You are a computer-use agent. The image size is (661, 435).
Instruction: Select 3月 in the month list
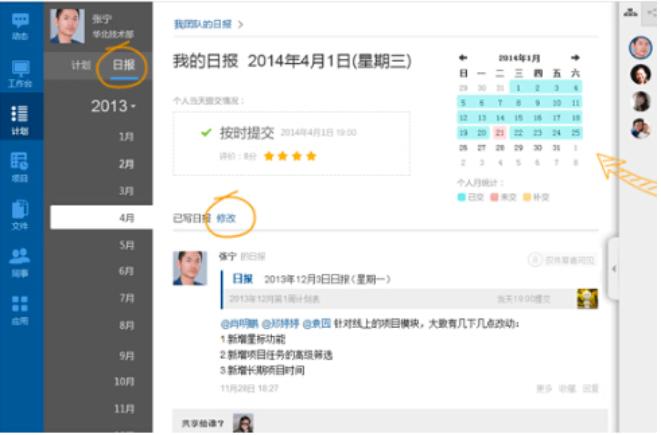(x=126, y=191)
